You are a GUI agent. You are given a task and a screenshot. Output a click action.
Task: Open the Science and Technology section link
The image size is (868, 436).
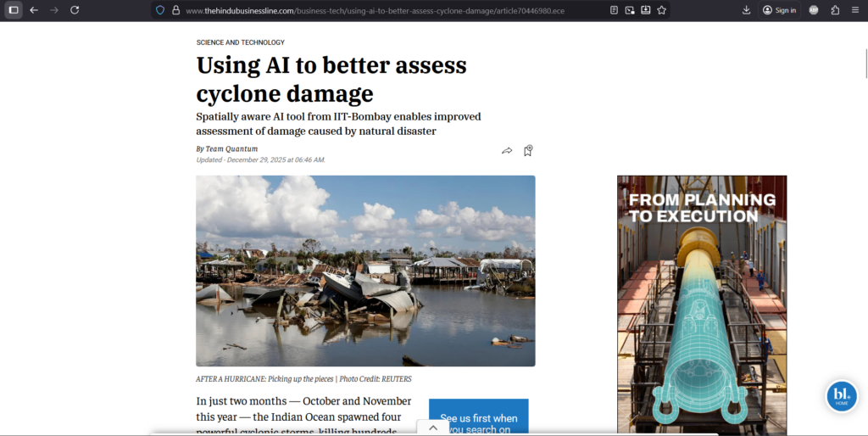pyautogui.click(x=240, y=42)
